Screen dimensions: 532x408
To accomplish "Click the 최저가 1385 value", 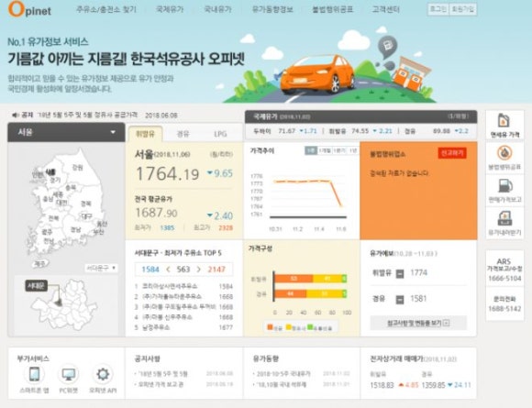I will pos(167,228).
